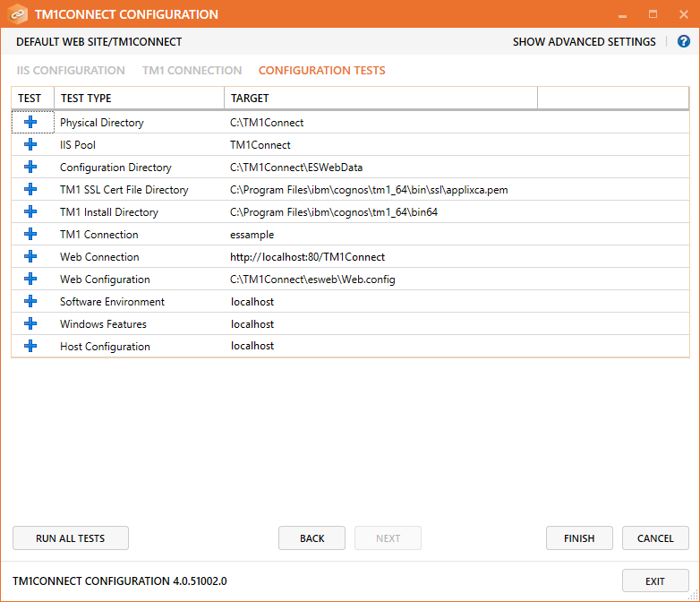Screen dimensions: 700x602
Task: Click the esweb\Web.config path target
Action: [x=312, y=279]
